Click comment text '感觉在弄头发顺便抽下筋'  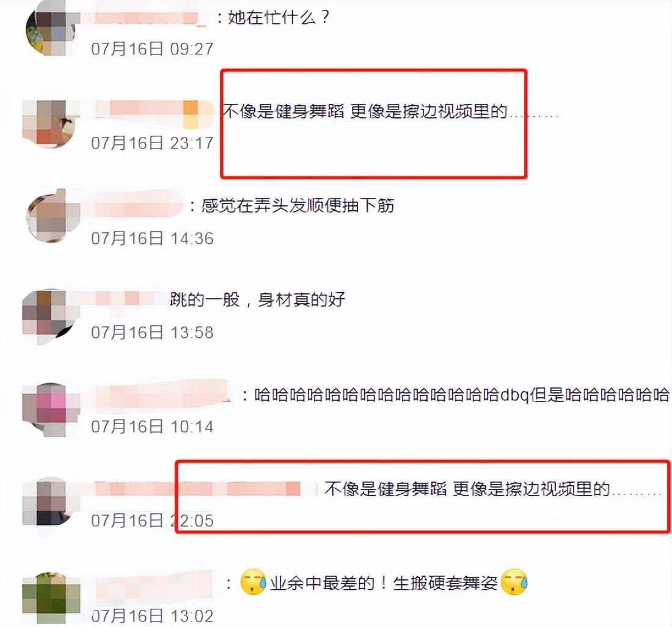coord(298,206)
